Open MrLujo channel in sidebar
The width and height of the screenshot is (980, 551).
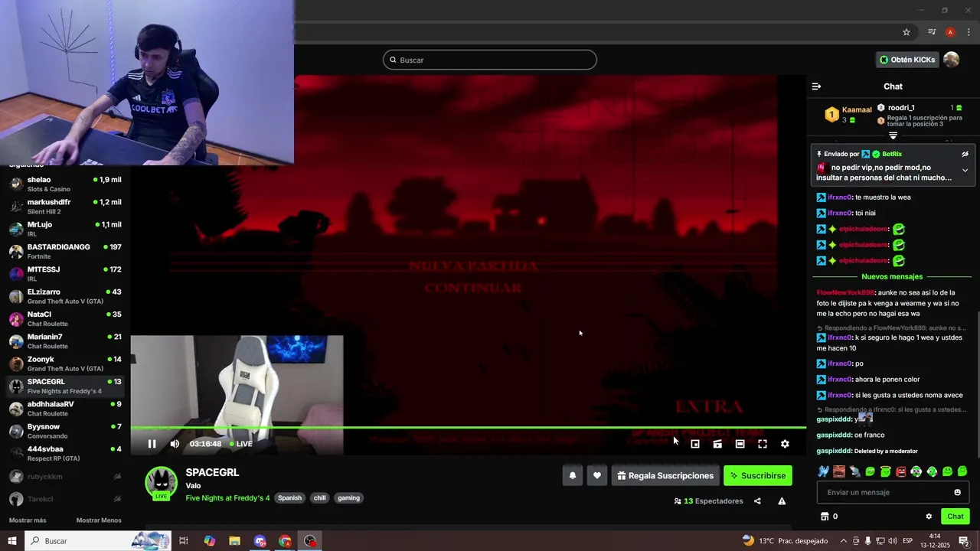65,229
